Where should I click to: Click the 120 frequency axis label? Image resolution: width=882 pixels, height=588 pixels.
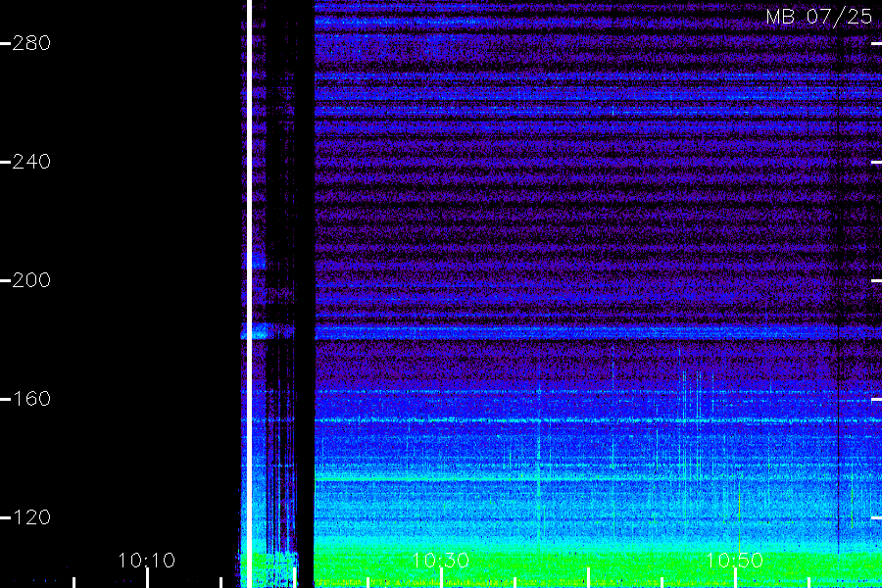pyautogui.click(x=31, y=517)
